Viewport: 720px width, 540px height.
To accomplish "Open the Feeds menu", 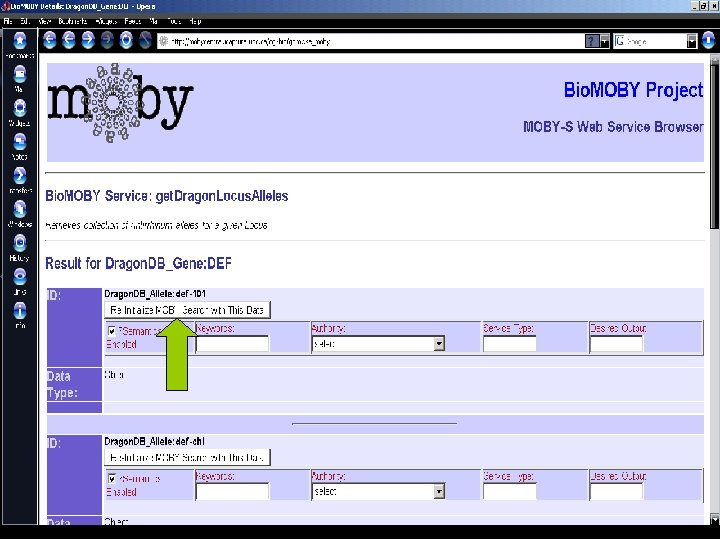I will [x=133, y=21].
